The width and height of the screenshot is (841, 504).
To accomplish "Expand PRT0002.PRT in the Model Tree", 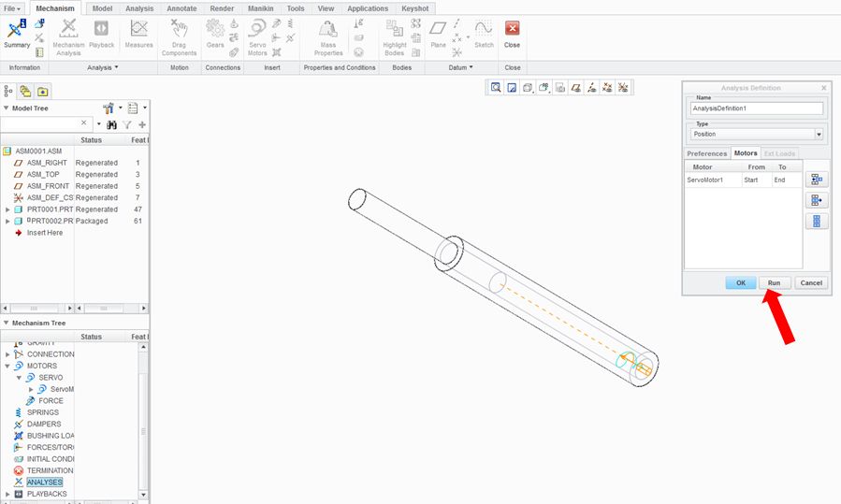I will (x=7, y=221).
